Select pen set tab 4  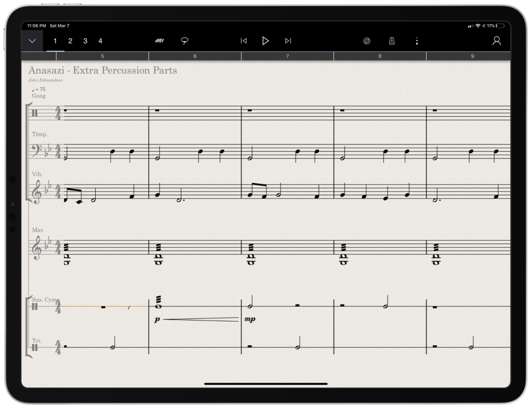pos(100,41)
